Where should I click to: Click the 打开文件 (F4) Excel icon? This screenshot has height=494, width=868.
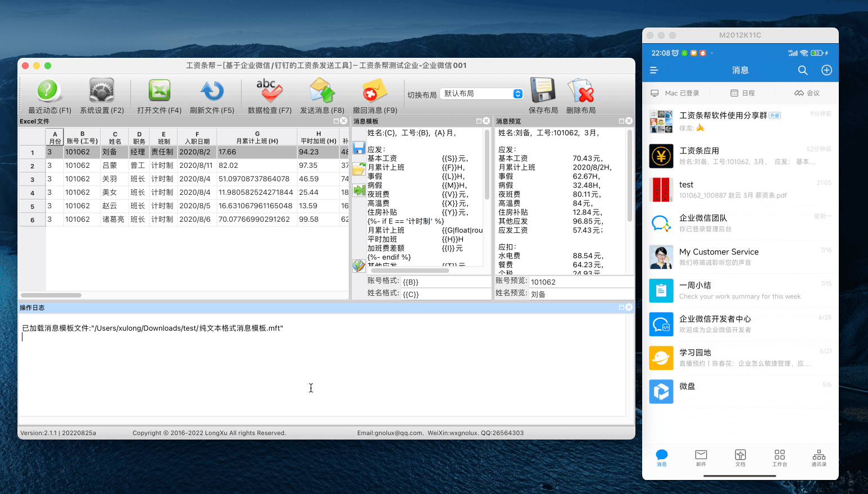(159, 91)
